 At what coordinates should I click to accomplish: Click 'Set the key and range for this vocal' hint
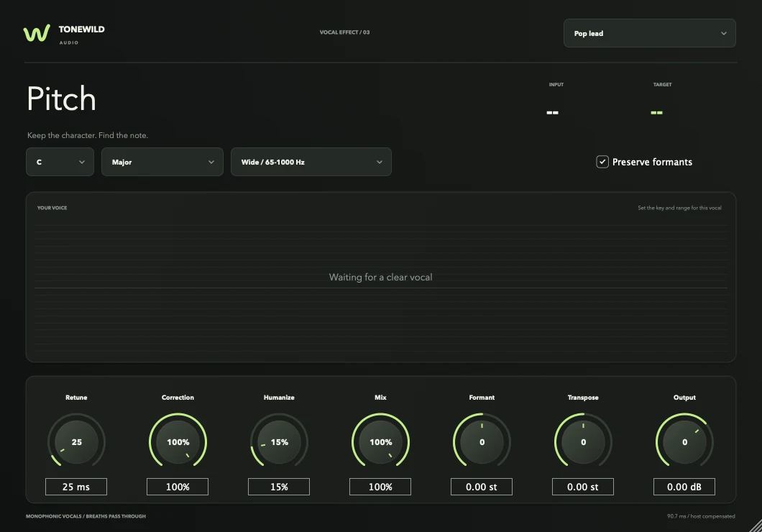pos(679,208)
